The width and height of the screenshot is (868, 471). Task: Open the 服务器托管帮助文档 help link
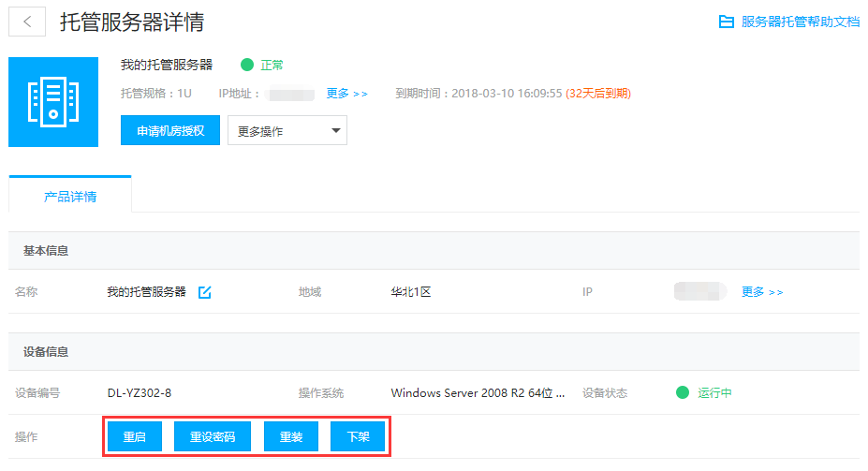pos(789,22)
